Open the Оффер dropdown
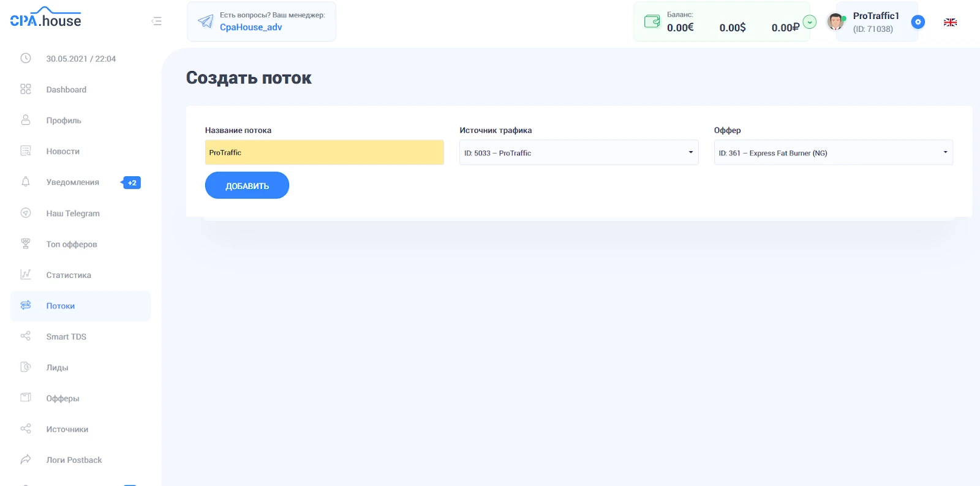Viewport: 980px width, 486px height. click(833, 152)
